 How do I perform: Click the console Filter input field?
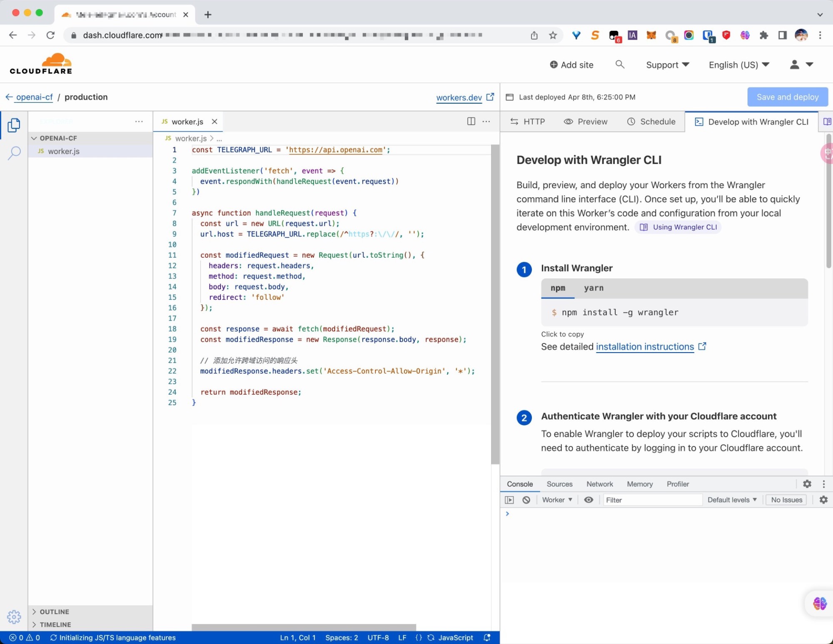652,500
